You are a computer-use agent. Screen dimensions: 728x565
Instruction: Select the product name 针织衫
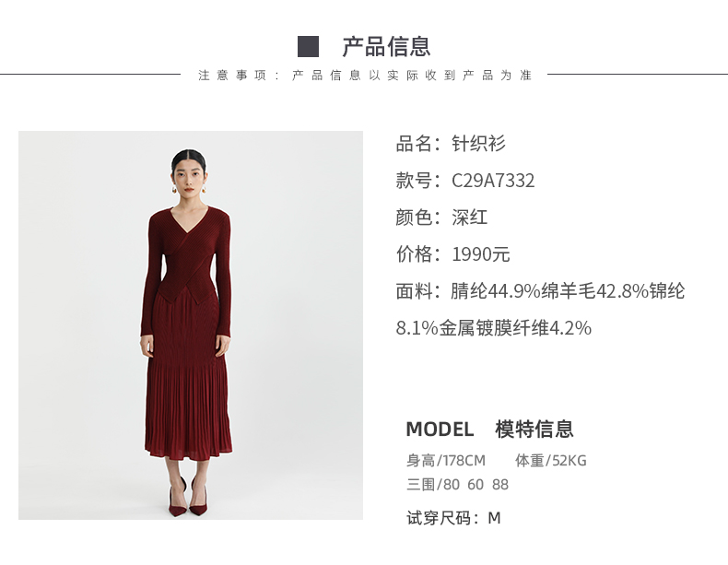click(x=478, y=144)
